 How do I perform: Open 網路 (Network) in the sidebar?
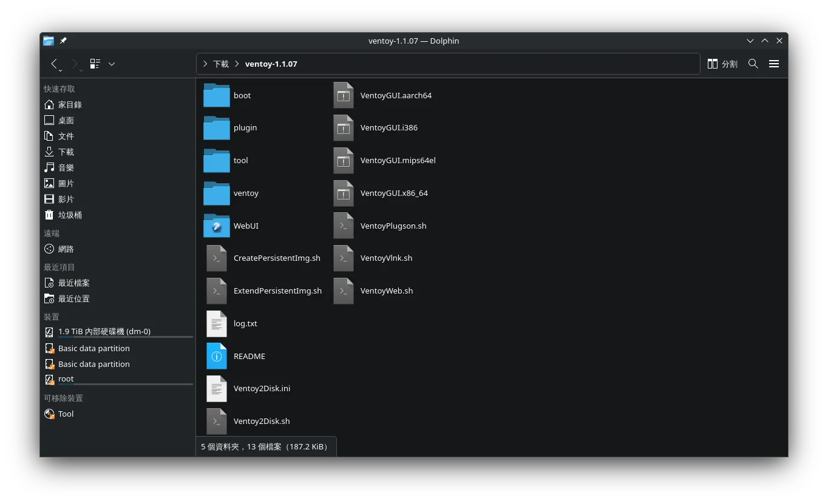[118, 249]
